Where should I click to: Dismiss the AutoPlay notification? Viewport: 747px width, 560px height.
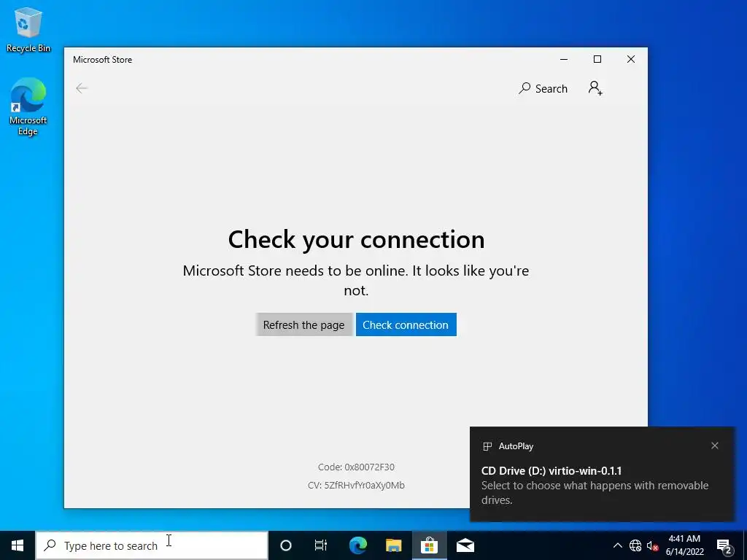(x=715, y=446)
